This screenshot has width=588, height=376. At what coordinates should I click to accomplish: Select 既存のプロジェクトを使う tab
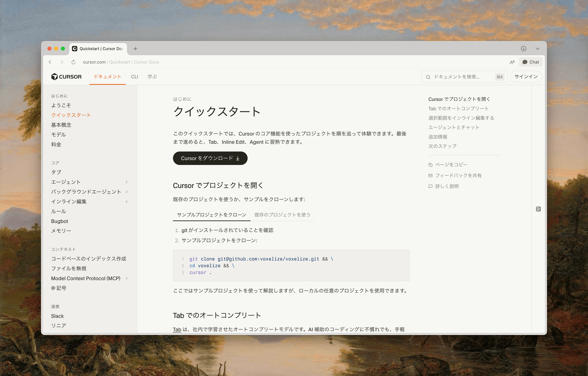click(x=282, y=215)
